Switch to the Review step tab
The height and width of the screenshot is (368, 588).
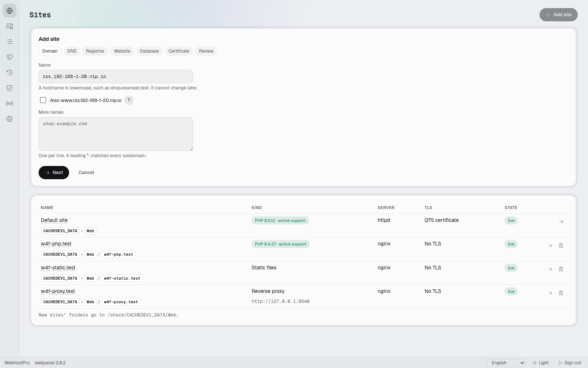pos(206,51)
